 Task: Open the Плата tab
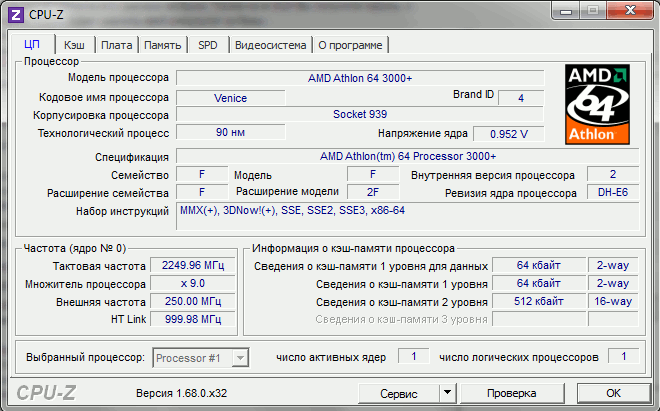pyautogui.click(x=116, y=45)
